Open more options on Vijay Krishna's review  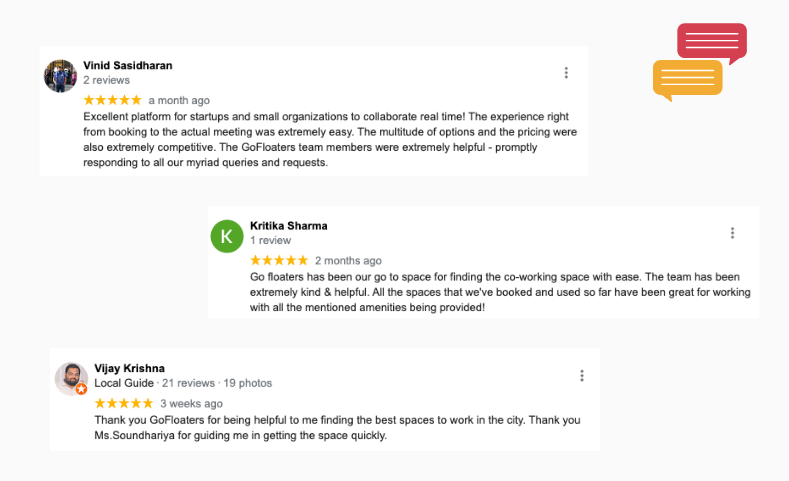[x=582, y=376]
